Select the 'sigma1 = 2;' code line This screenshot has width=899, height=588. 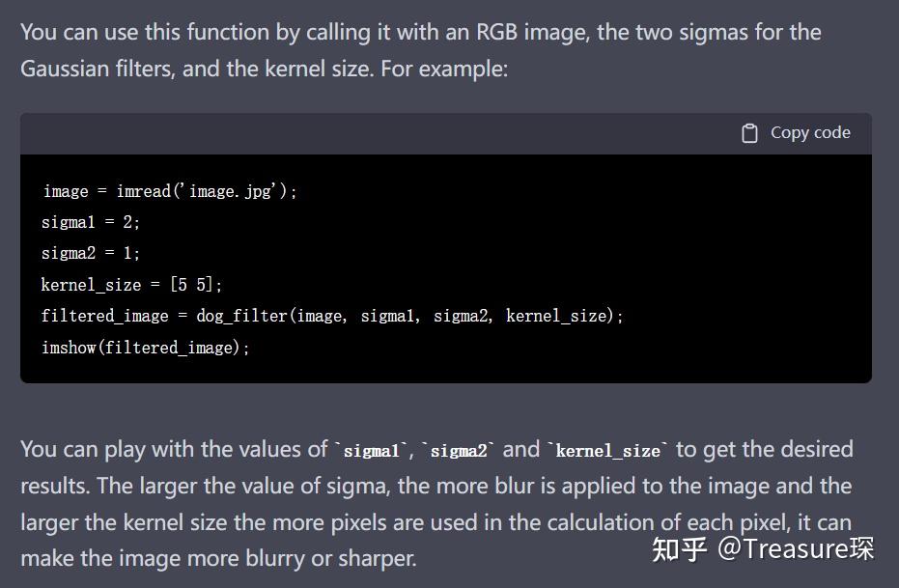(91, 222)
